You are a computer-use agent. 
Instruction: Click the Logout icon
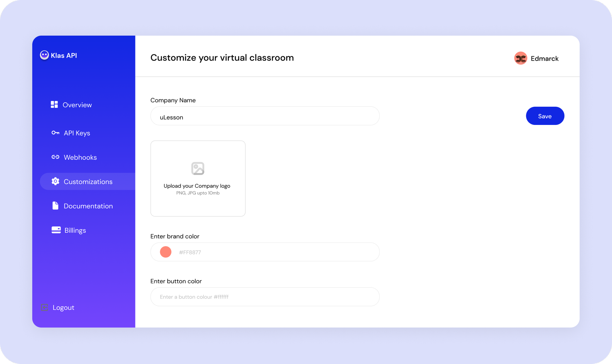click(44, 308)
